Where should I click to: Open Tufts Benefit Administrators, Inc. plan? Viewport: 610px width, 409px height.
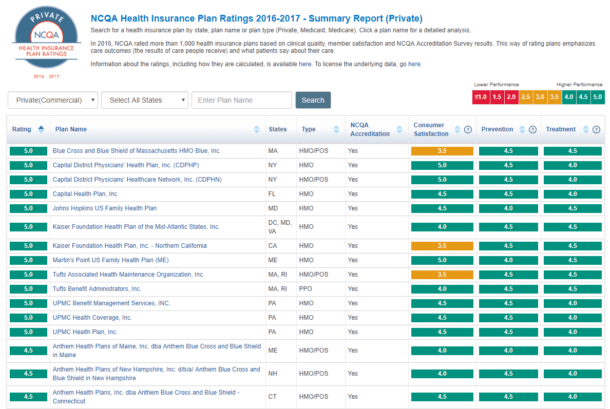[x=96, y=289]
